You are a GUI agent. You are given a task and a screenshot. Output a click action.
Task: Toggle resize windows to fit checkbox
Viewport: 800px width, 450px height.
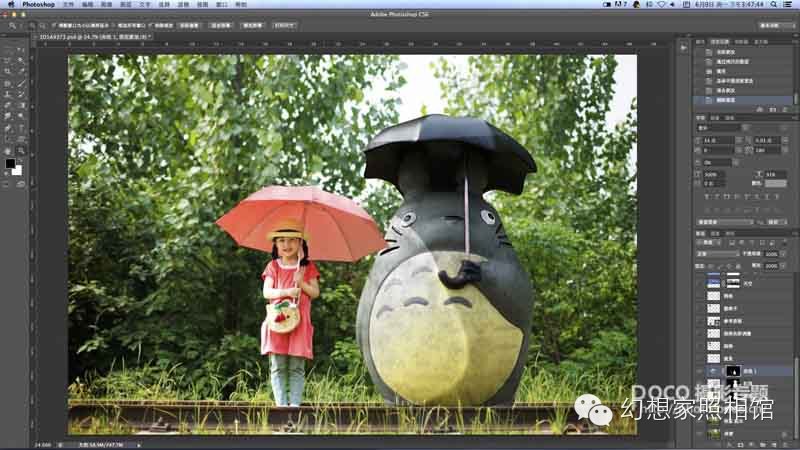pyautogui.click(x=54, y=26)
